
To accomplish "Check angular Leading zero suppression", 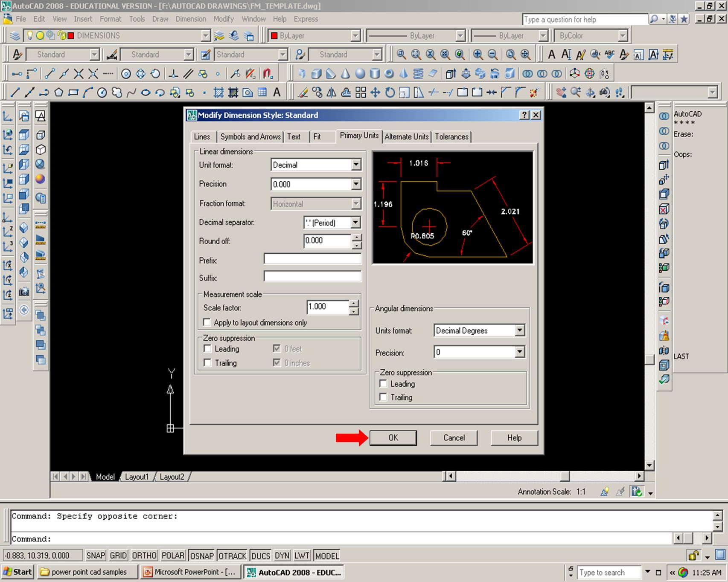I will click(x=383, y=384).
